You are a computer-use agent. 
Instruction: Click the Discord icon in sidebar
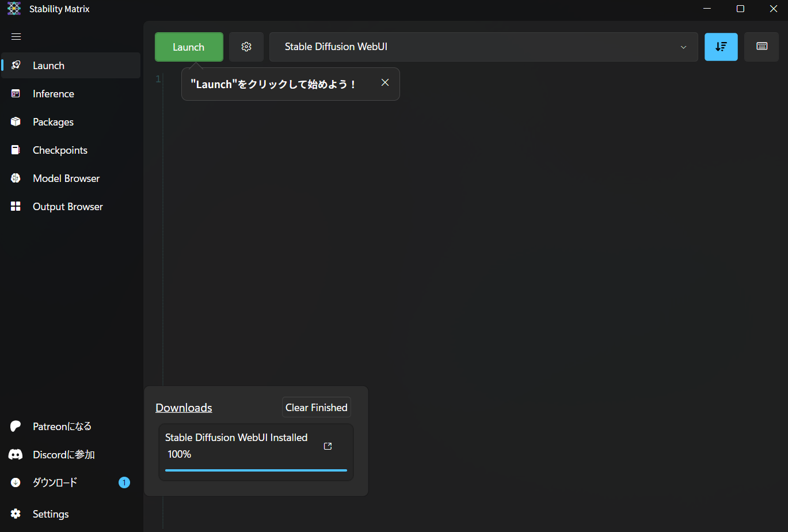pyautogui.click(x=16, y=455)
